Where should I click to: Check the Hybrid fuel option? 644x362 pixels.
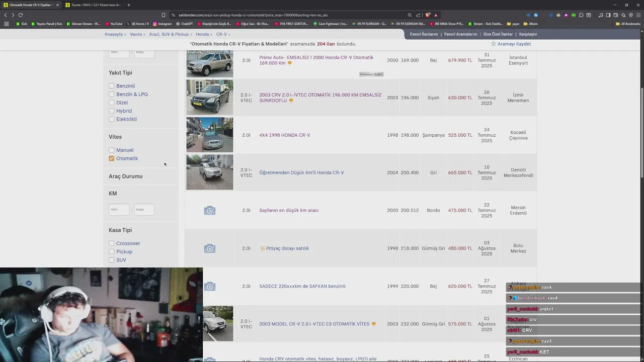(112, 111)
